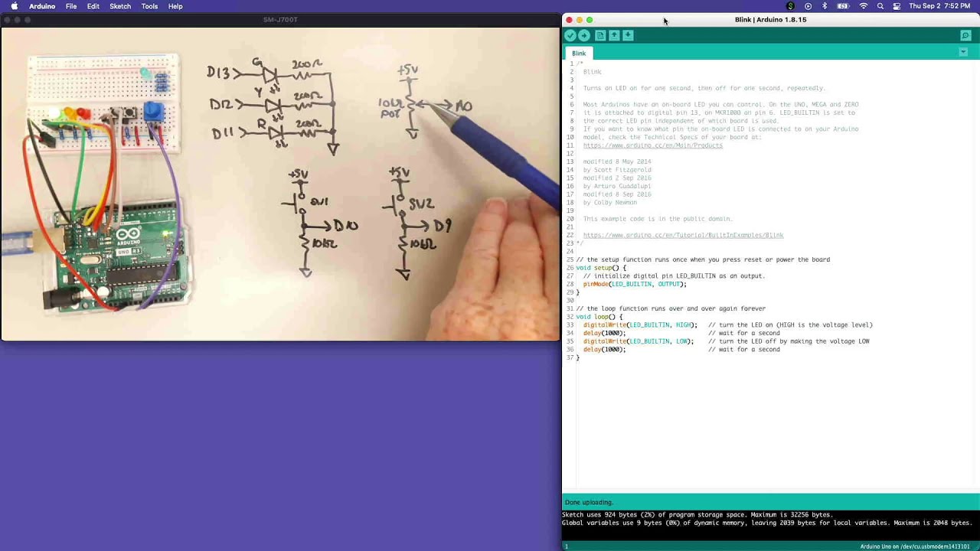Follow the arduino.cc Main/Products link in the code
Viewport: 980px width, 551px height.
(652, 145)
